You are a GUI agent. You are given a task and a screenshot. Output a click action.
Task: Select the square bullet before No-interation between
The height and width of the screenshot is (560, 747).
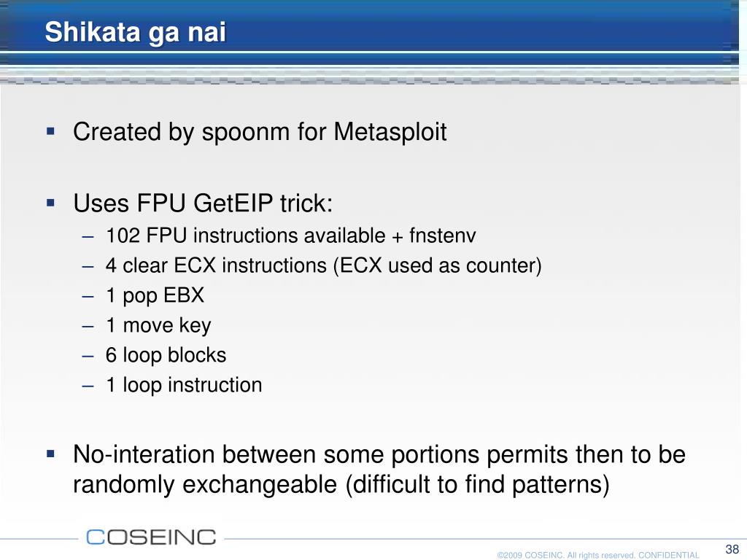coord(50,454)
